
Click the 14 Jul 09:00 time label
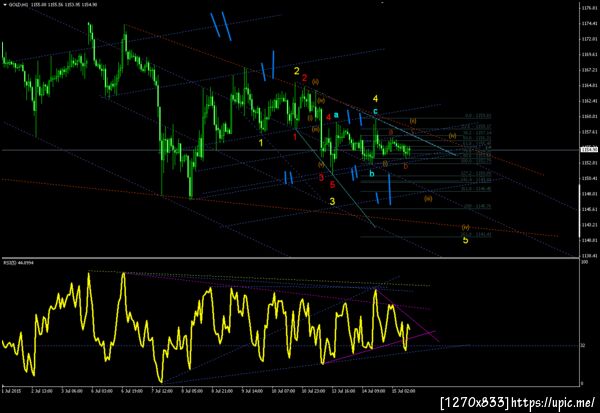(x=374, y=391)
